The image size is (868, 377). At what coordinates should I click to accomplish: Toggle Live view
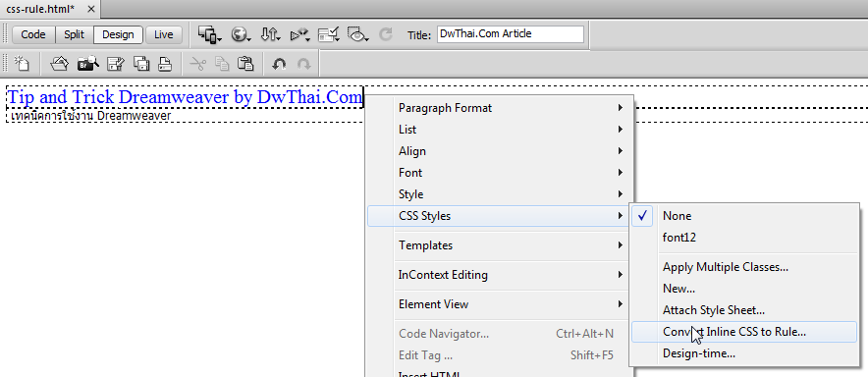(x=163, y=34)
